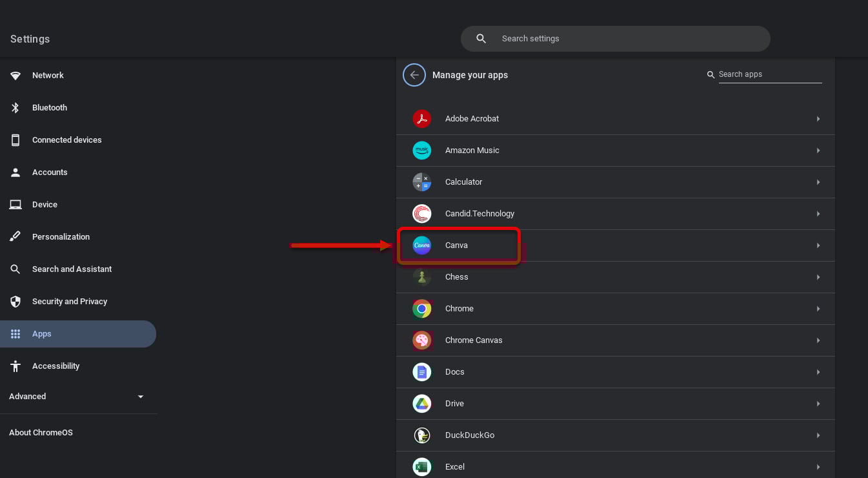
Task: Go back using the back arrow
Action: (414, 75)
